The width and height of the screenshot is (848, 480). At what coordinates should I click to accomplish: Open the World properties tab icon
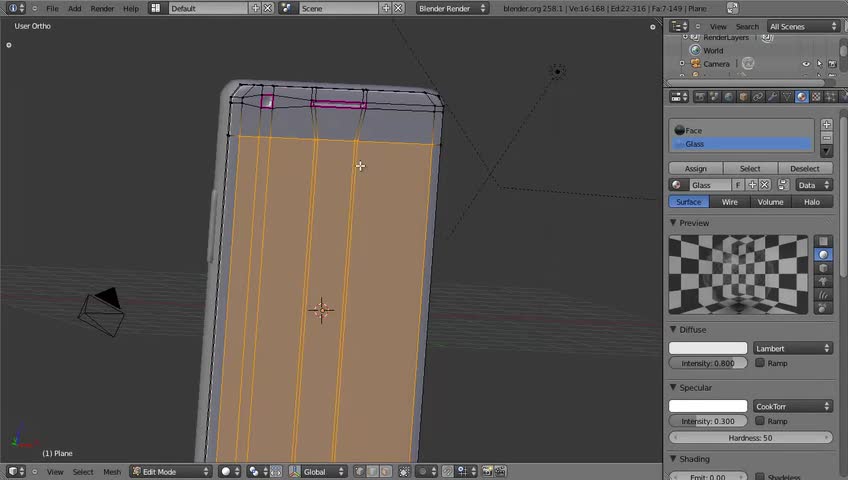point(729,97)
